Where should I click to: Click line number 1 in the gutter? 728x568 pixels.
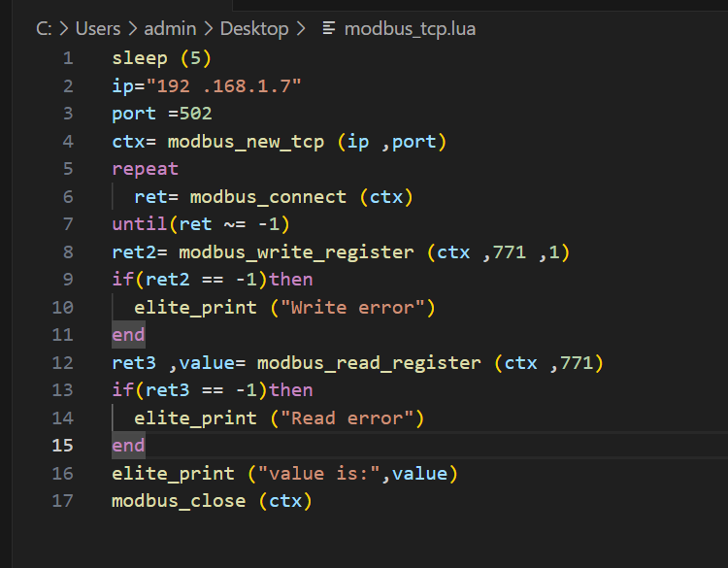68,58
